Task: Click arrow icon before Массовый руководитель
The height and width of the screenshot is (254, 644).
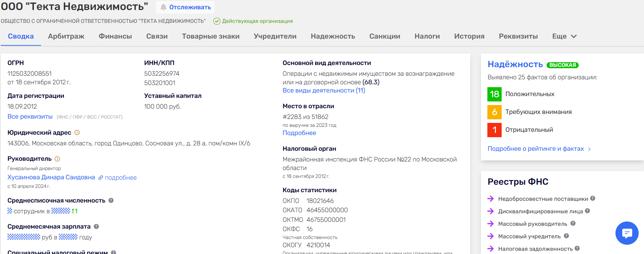Action: (491, 224)
